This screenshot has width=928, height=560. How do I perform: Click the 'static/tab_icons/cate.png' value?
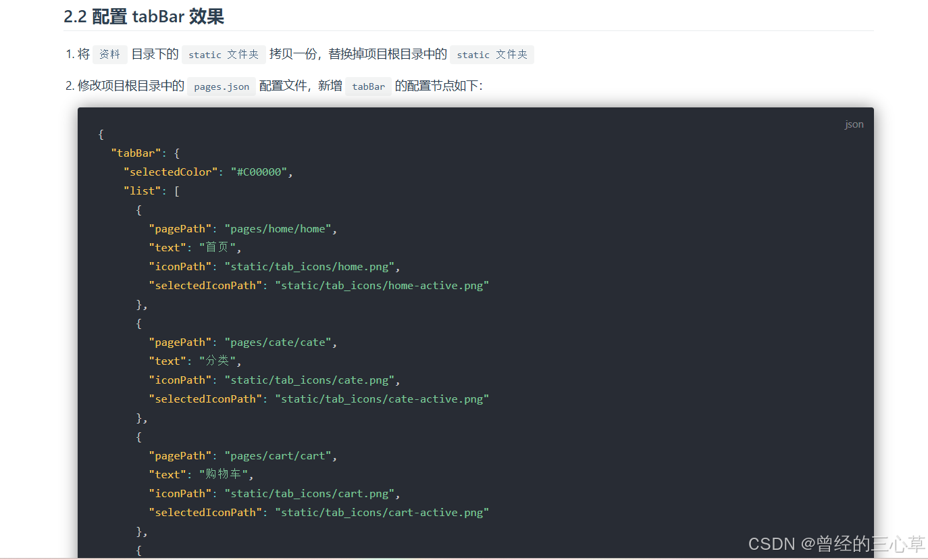coord(309,380)
